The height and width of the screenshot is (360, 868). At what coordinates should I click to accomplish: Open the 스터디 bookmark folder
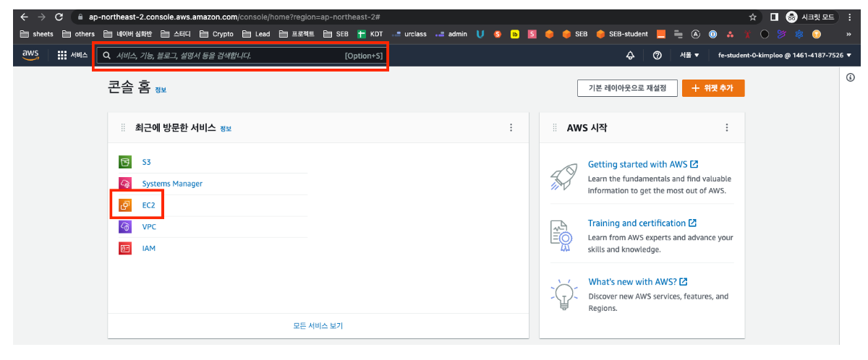pyautogui.click(x=176, y=34)
